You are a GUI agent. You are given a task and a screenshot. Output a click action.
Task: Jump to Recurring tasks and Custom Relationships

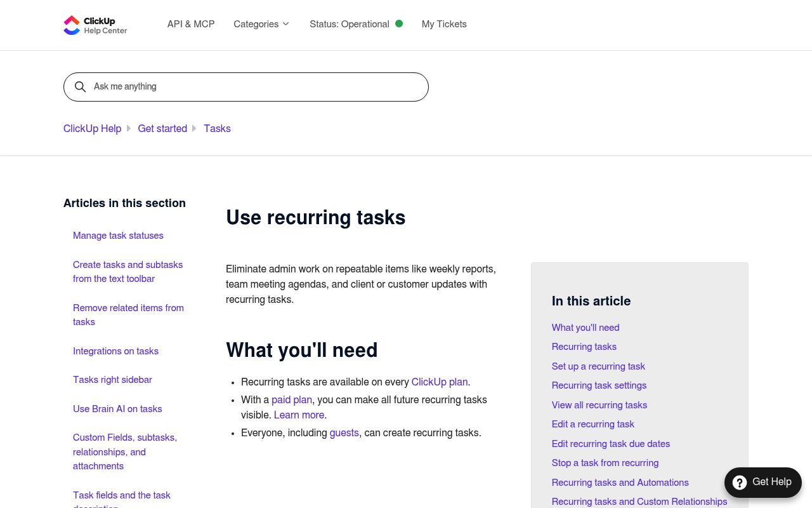[x=639, y=502]
